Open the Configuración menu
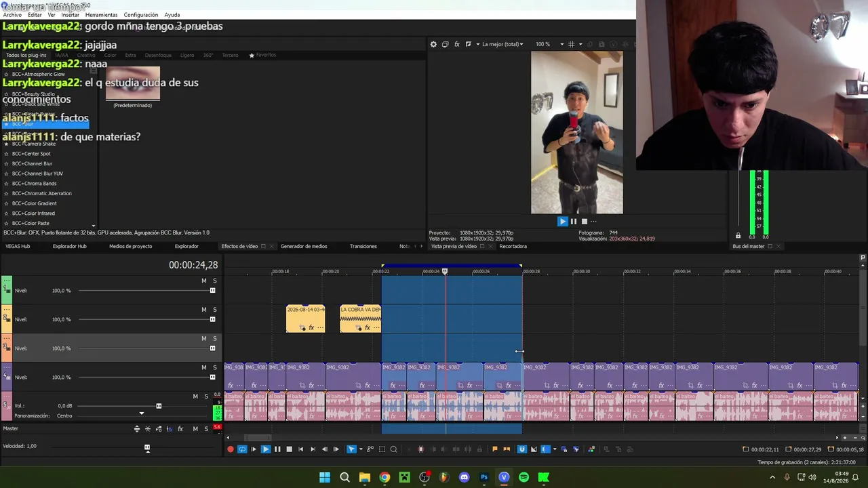This screenshot has height=488, width=868. 141,15
